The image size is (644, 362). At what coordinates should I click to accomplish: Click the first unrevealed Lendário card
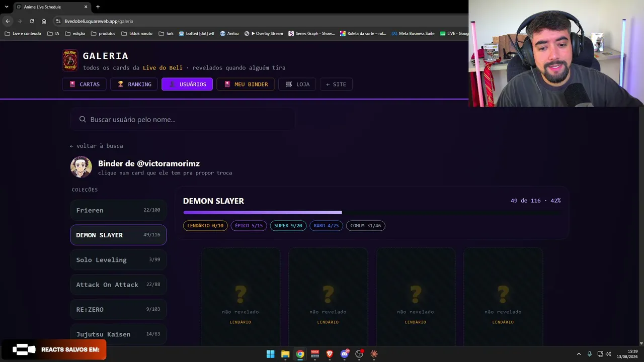tap(240, 297)
